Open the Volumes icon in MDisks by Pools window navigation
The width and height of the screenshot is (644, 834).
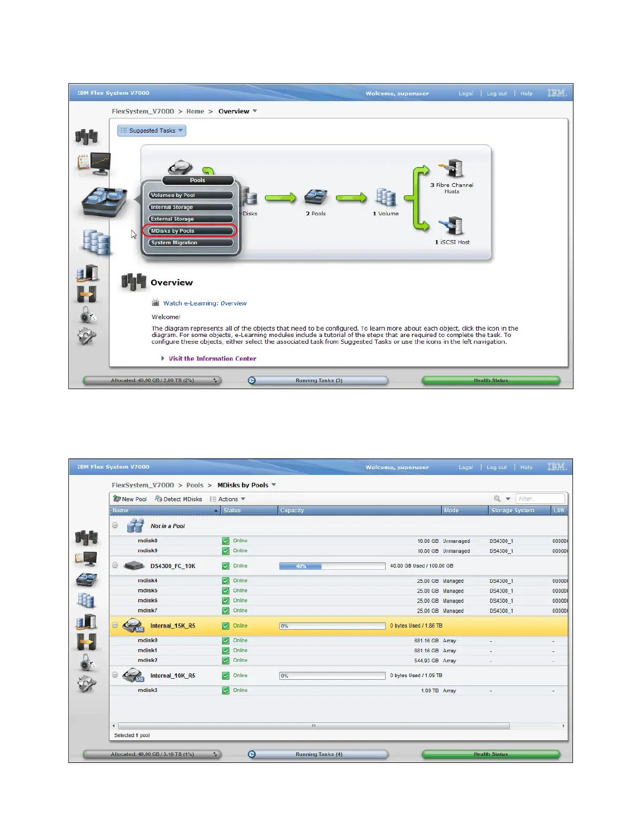tap(86, 600)
